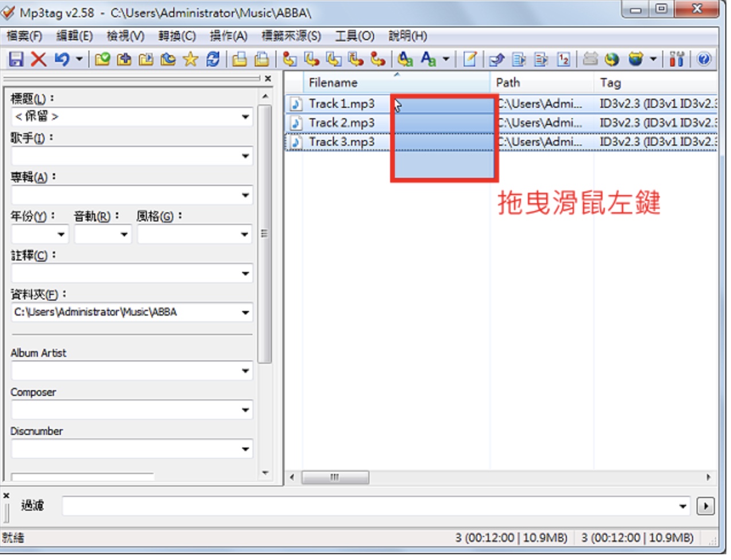Click the Actions icon with yellow arrow
This screenshot has height=560, width=731.
click(406, 59)
